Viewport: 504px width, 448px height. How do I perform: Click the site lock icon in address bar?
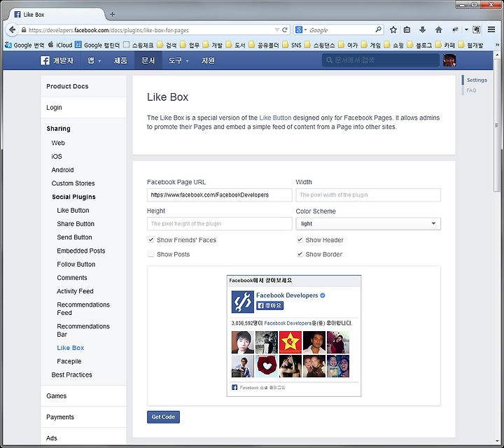pos(24,30)
